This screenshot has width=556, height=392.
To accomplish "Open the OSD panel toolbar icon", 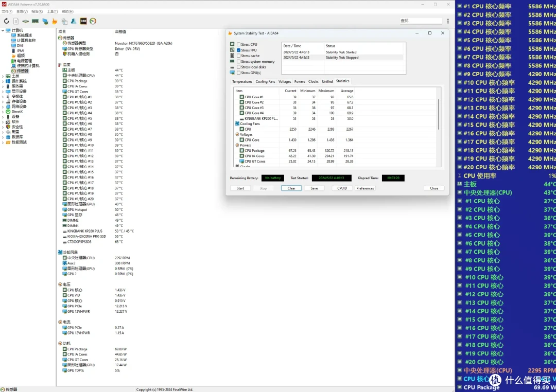I will (83, 21).
